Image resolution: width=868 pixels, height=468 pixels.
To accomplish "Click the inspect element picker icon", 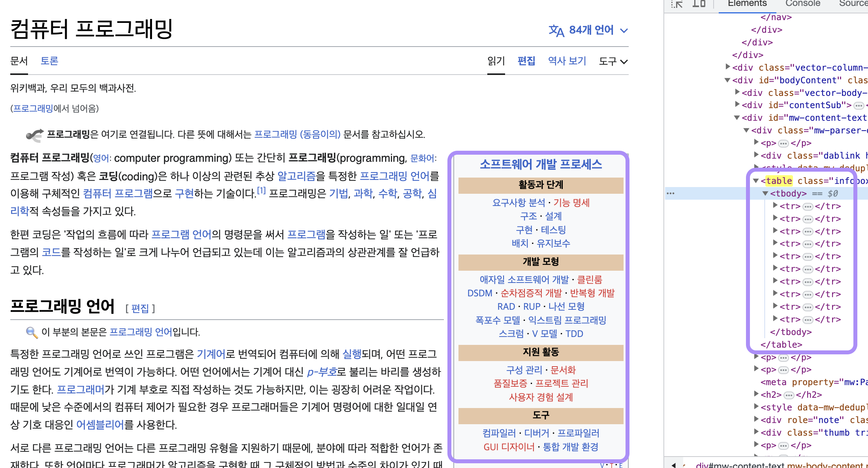I will [x=677, y=4].
